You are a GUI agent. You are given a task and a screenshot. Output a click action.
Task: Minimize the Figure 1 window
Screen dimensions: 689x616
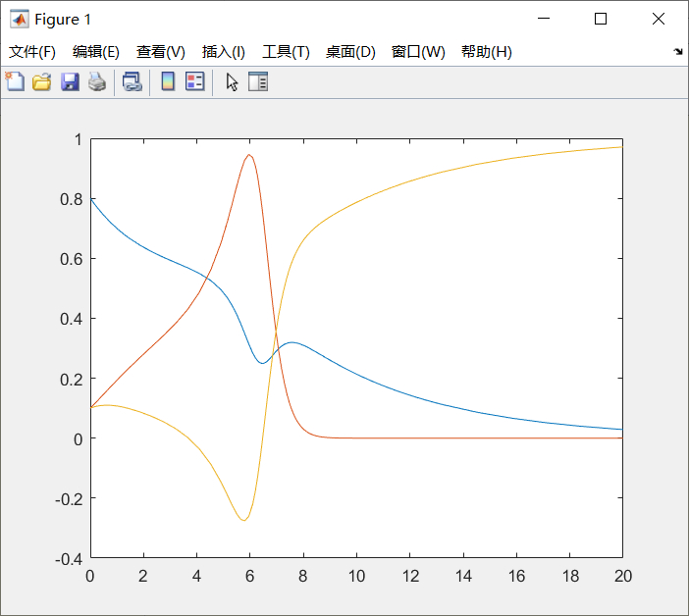[544, 19]
